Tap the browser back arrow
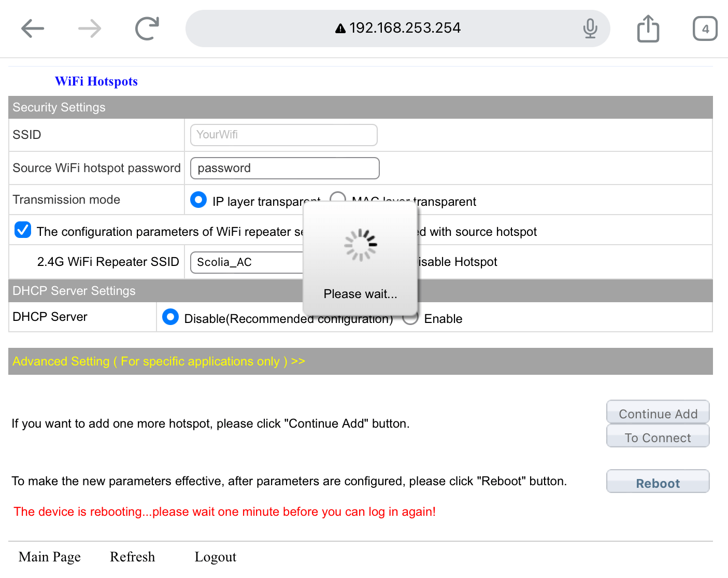The height and width of the screenshot is (578, 728). click(x=33, y=29)
